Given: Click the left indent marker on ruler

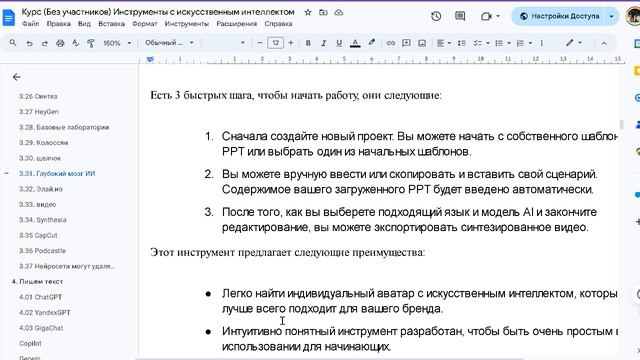Looking at the screenshot, I should tap(150, 60).
